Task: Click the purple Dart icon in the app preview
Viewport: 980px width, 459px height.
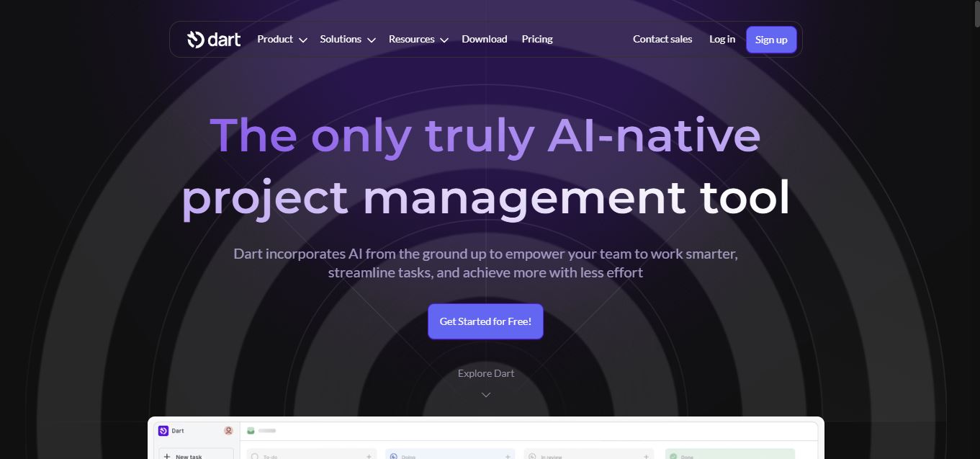Action: tap(163, 430)
